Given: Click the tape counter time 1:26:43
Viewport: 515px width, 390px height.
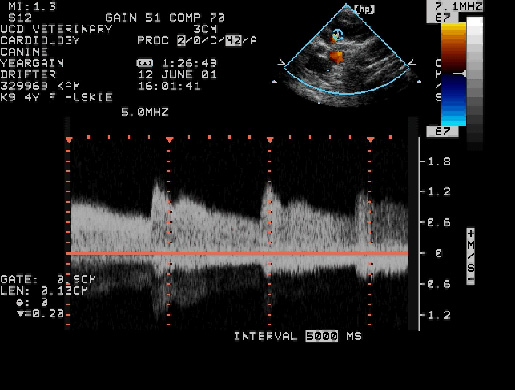Looking at the screenshot, I should pyautogui.click(x=189, y=63).
